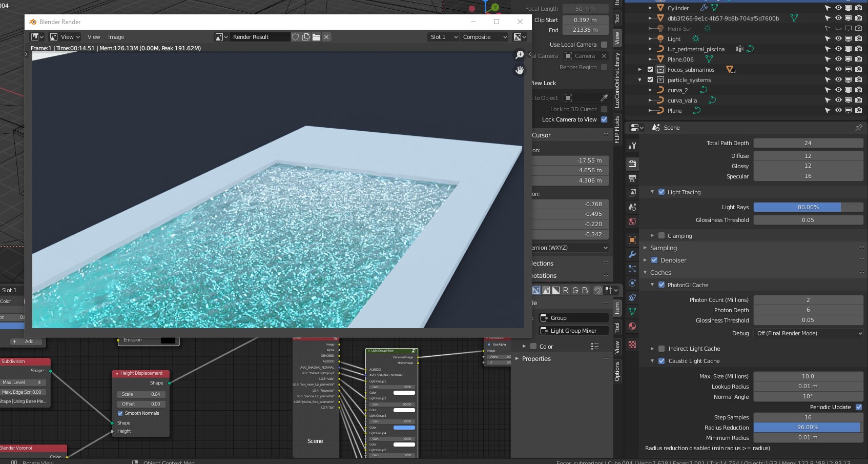Open the Texture properties checker tab
868x464 pixels.
pos(632,345)
